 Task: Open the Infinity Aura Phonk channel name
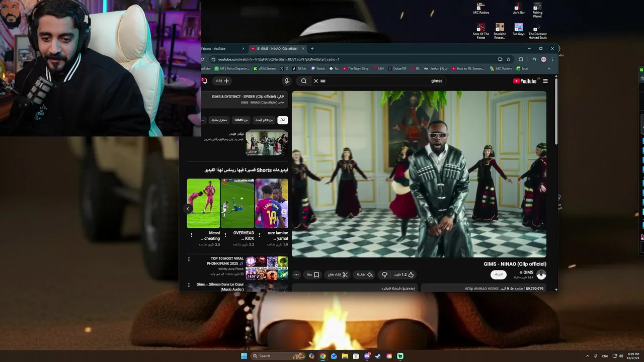click(x=231, y=269)
